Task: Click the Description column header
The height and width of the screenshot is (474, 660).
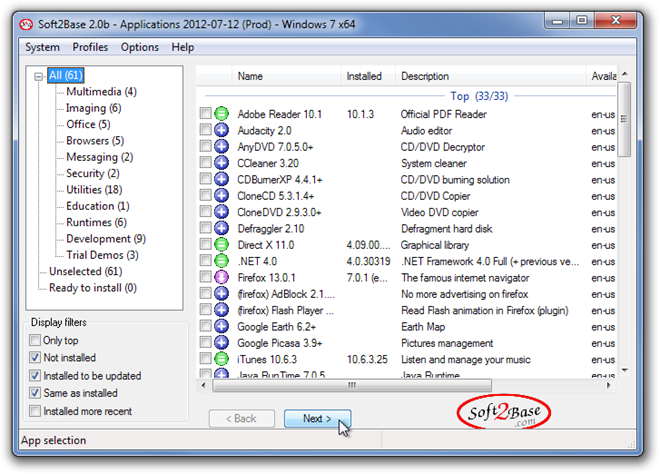Action: 490,76
